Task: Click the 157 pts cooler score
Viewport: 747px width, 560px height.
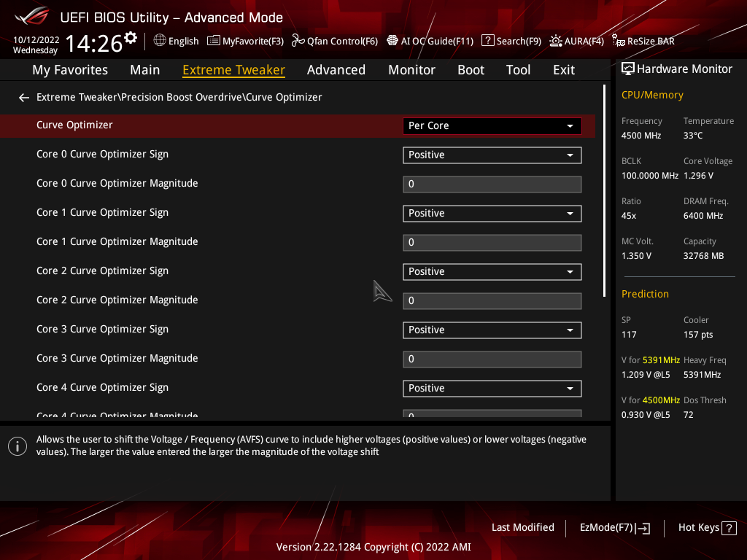Action: [698, 335]
